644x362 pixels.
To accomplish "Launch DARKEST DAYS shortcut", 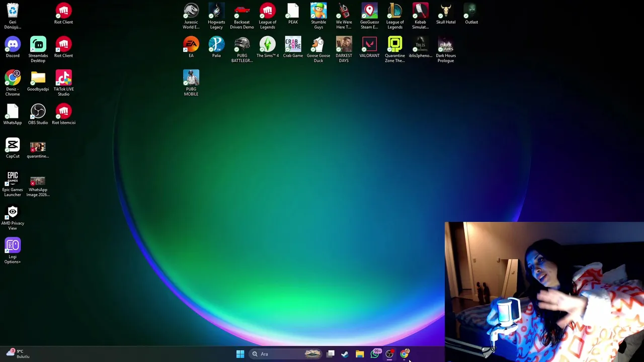I will click(x=344, y=49).
